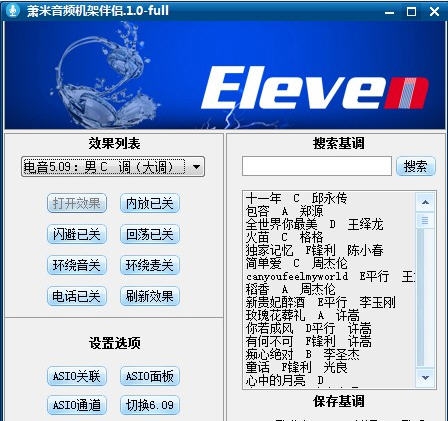This screenshot has height=421, width=448.
Task: Click the song list scrollbar thumb
Action: (x=425, y=221)
